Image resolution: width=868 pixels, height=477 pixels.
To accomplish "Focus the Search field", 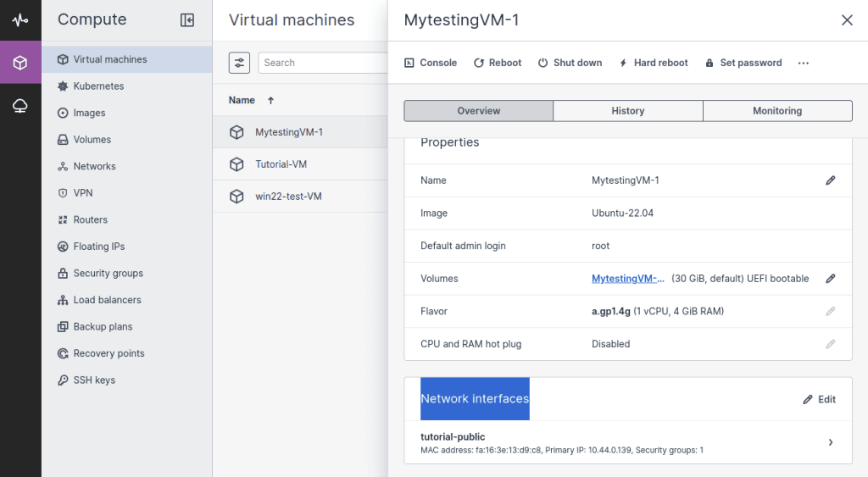I will (323, 63).
